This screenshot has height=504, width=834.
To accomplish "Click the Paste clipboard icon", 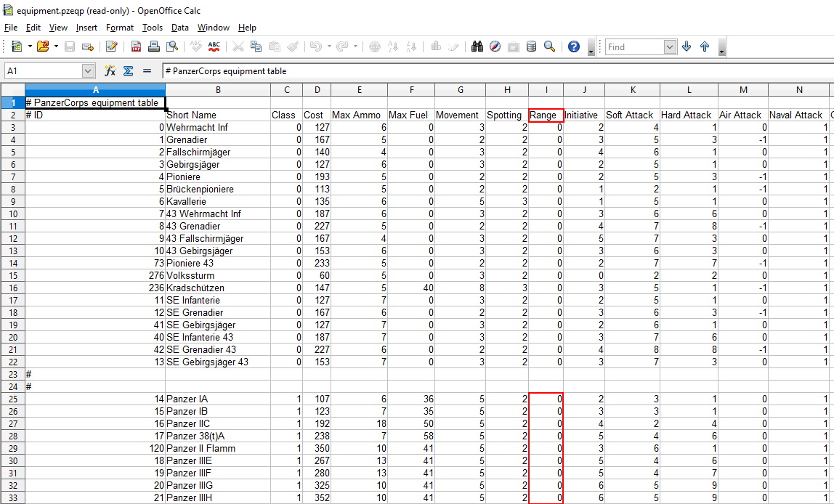I will coord(275,46).
